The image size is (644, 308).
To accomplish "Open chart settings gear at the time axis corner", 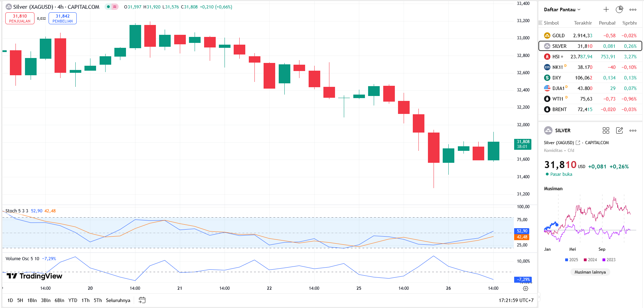I will [525, 288].
